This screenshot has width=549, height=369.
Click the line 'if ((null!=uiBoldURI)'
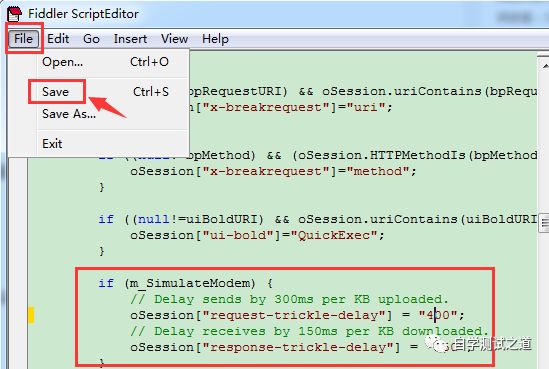click(x=181, y=219)
